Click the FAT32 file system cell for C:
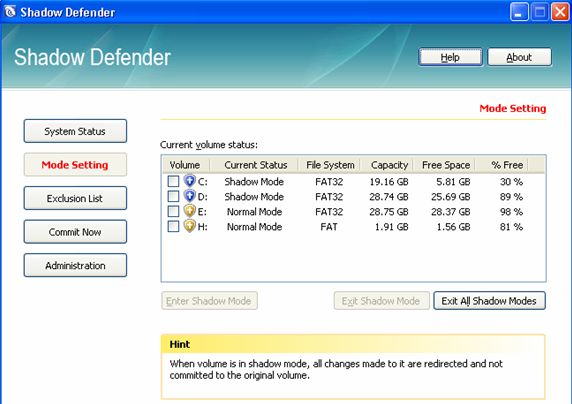Screen dimensions: 572x404 pos(329,182)
